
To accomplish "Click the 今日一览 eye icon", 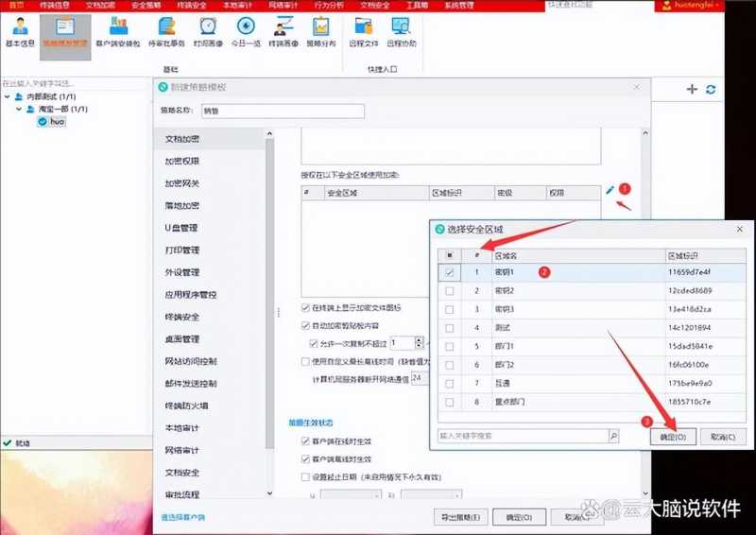I will coord(246,32).
